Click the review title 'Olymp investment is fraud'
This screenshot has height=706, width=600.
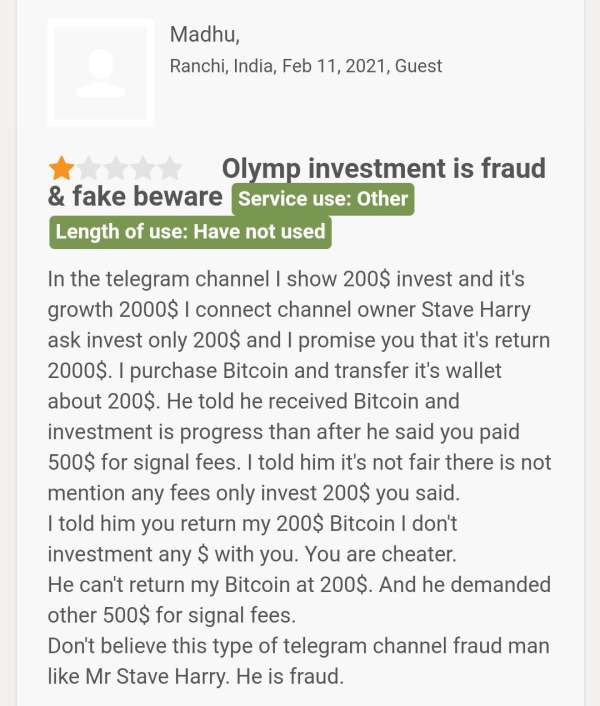383,168
